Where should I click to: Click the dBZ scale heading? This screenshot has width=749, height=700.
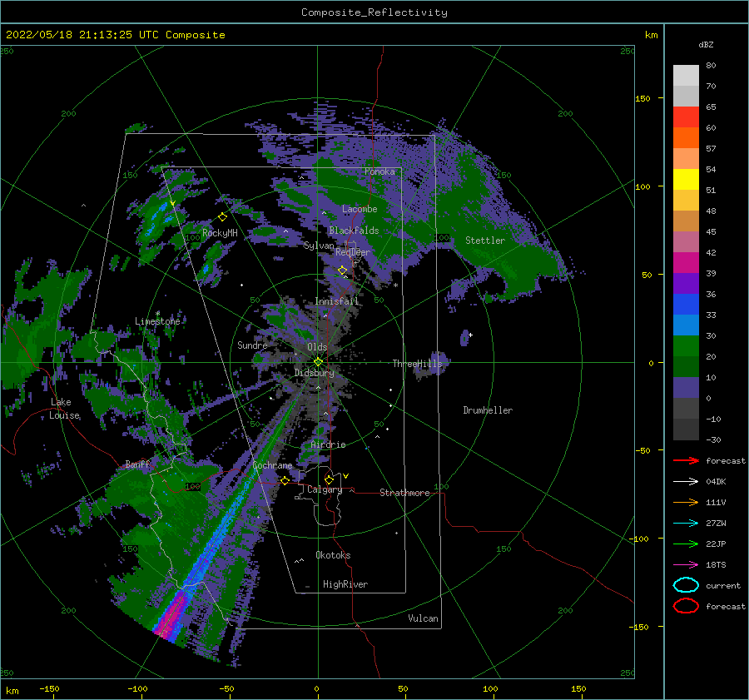[706, 44]
